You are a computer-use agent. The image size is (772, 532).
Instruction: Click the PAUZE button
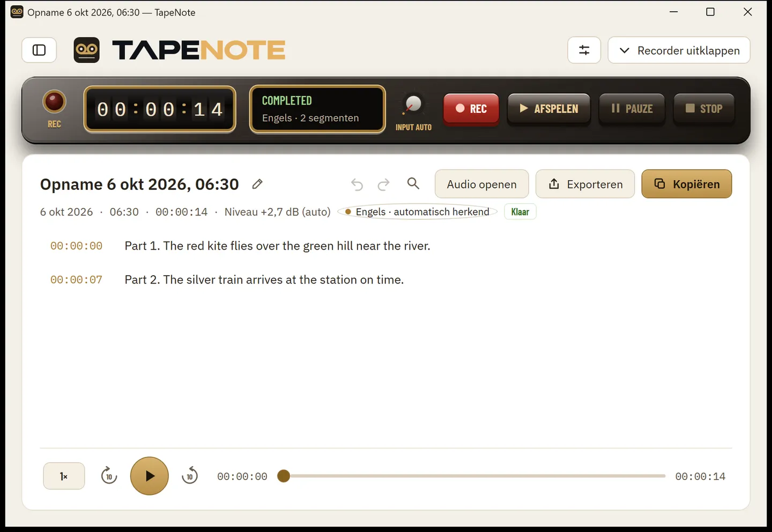632,109
